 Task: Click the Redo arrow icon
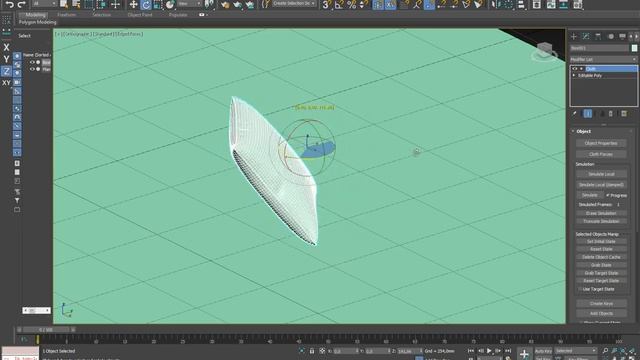click(22, 4)
